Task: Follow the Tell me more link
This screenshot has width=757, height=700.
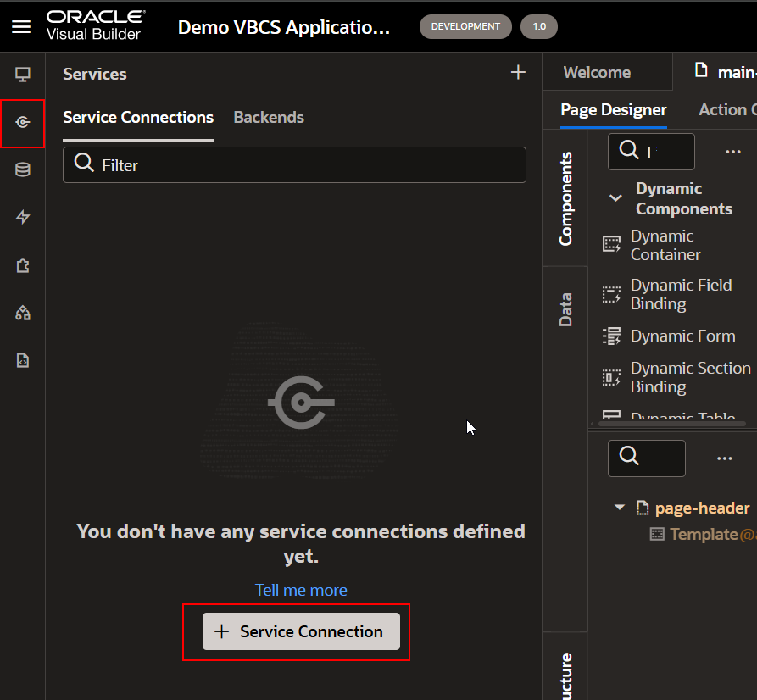Action: point(301,590)
